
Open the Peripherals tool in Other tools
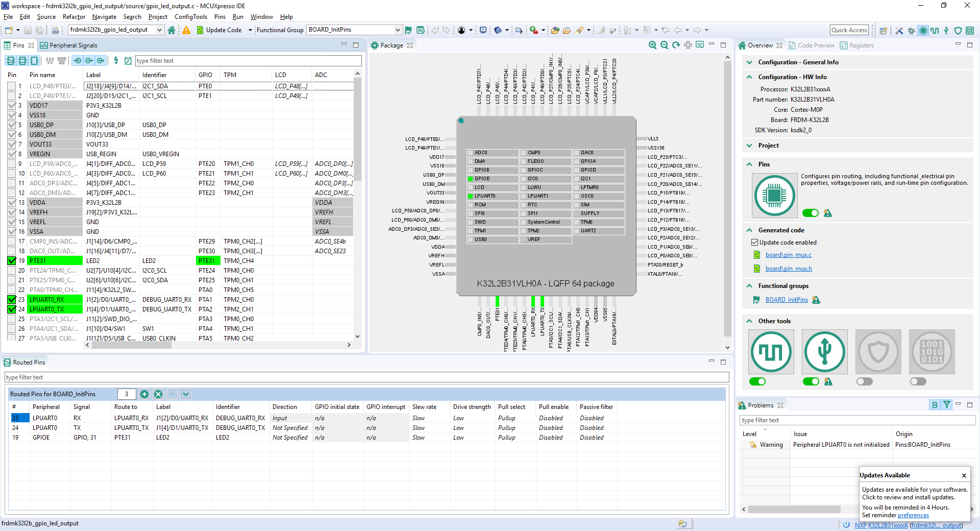pos(824,352)
